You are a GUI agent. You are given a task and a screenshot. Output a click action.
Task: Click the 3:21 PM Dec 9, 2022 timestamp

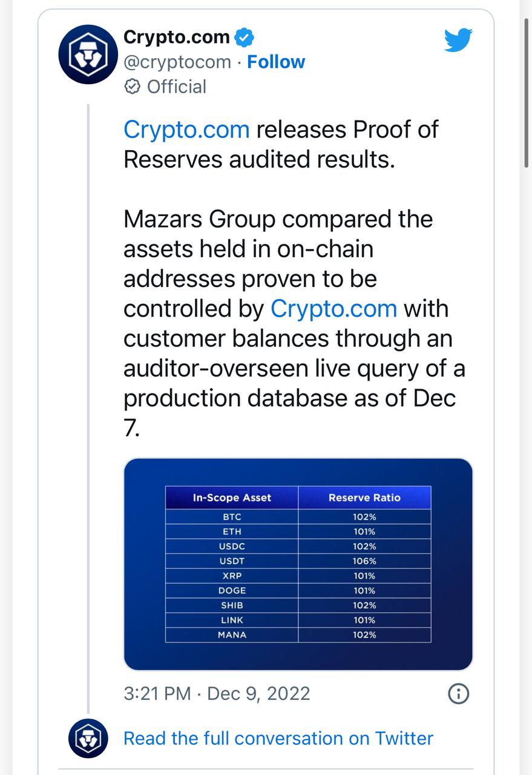[x=217, y=694]
